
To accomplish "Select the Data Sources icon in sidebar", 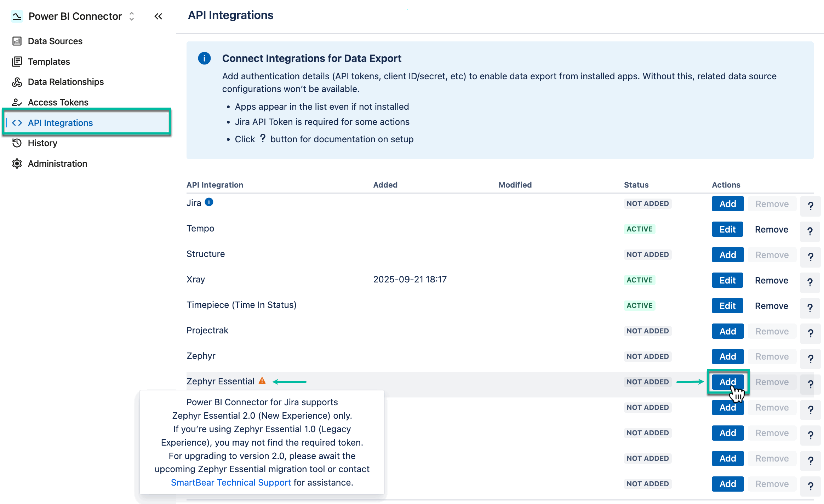I will 17,41.
